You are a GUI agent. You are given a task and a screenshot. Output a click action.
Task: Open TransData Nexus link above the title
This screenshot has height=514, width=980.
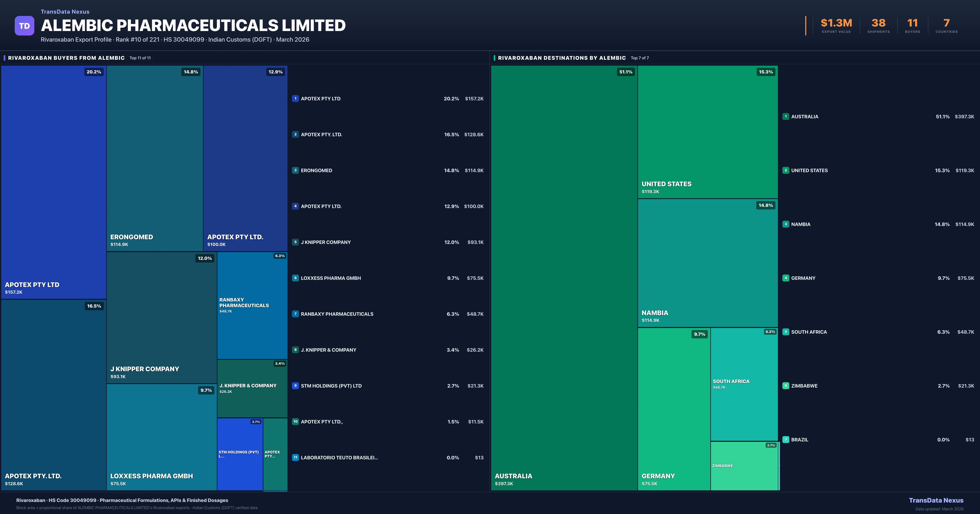65,12
